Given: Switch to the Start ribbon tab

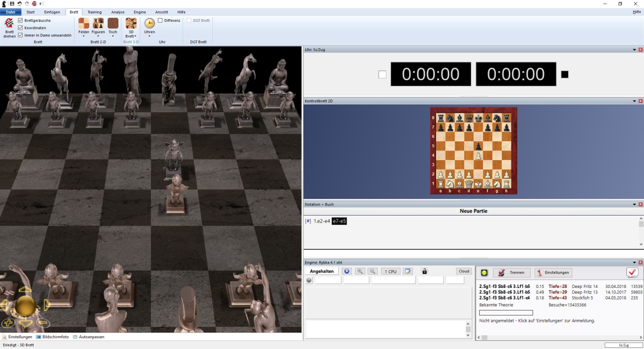Looking at the screenshot, I should coord(31,12).
